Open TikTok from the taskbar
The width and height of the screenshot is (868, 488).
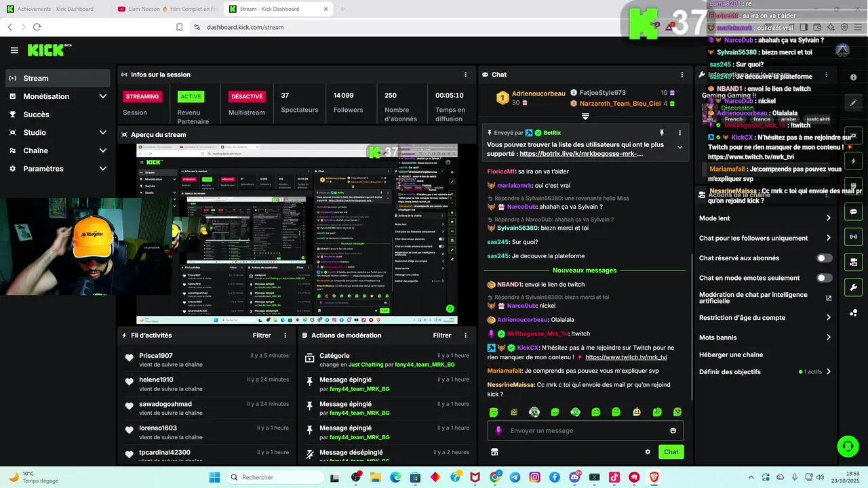[614, 477]
